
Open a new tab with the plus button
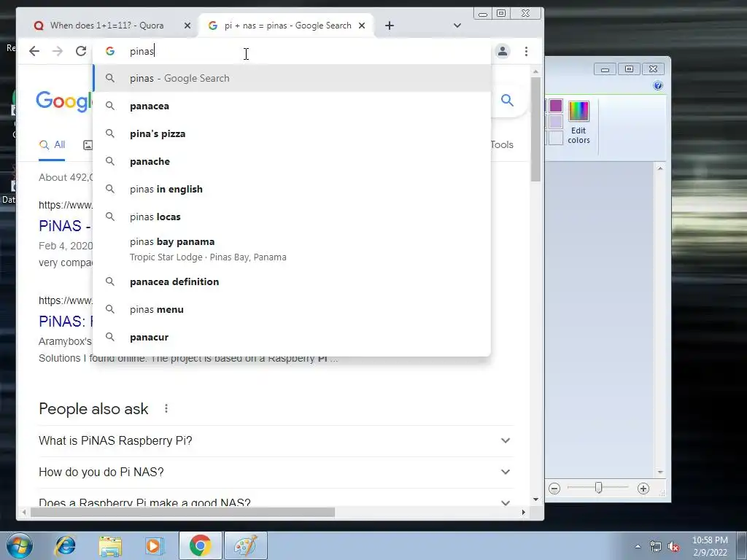point(390,26)
